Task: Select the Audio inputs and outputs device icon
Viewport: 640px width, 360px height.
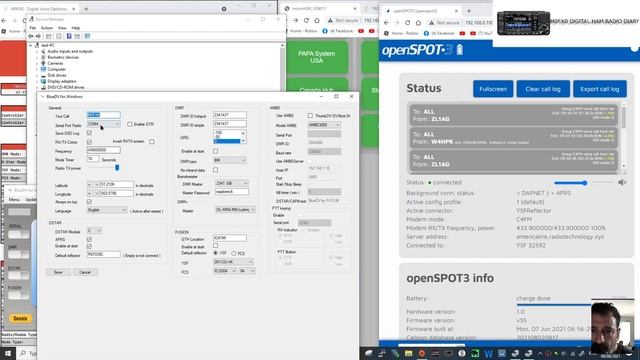Action: pyautogui.click(x=43, y=51)
